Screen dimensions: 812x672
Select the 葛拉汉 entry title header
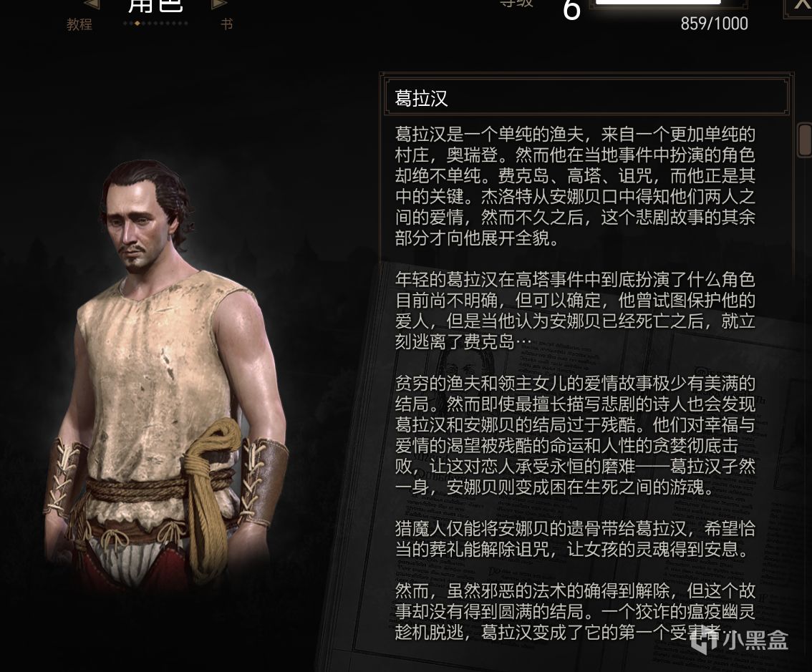tap(586, 97)
